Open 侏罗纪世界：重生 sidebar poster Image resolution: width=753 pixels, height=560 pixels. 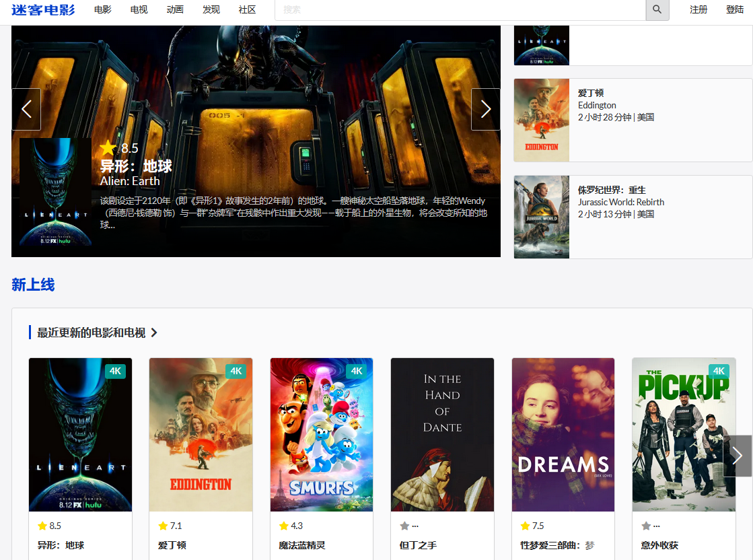click(542, 217)
